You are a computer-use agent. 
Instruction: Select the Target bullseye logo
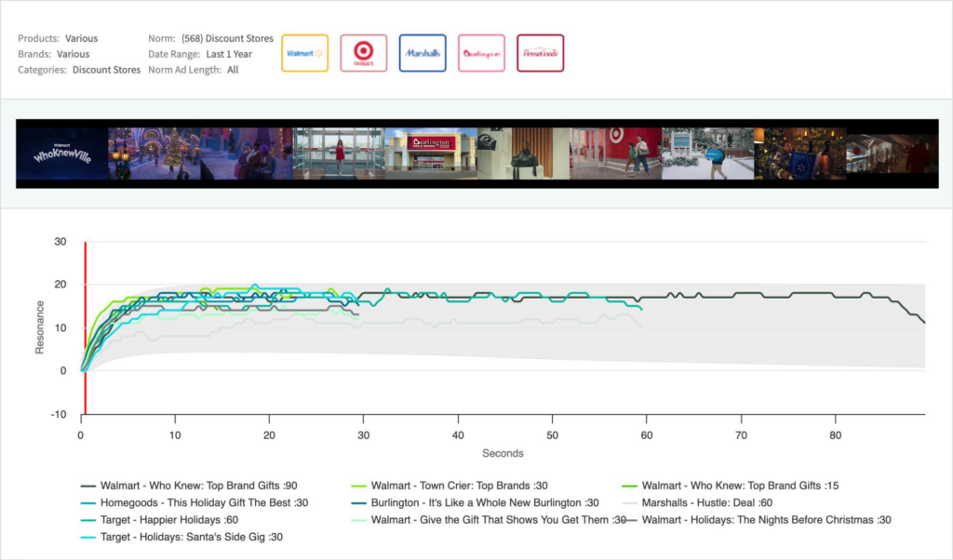coord(363,54)
